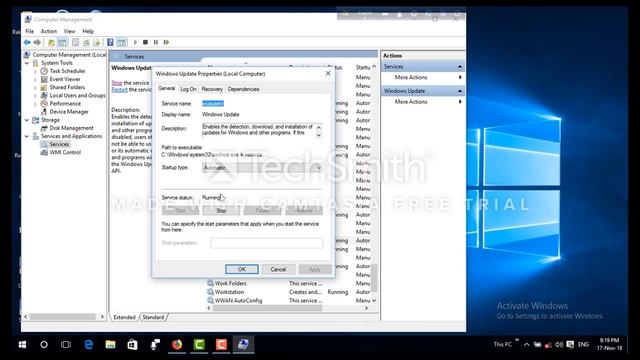
Task: Collapse Services and Applications node
Action: click(27, 136)
